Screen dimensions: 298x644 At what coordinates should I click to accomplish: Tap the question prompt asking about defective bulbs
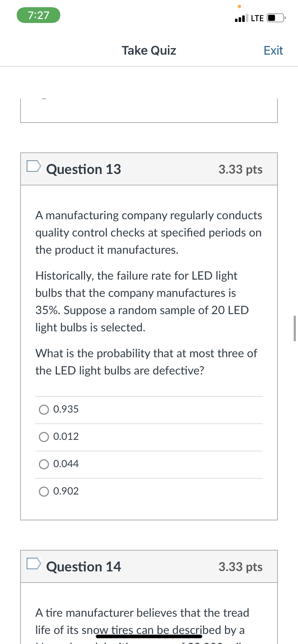tap(146, 362)
